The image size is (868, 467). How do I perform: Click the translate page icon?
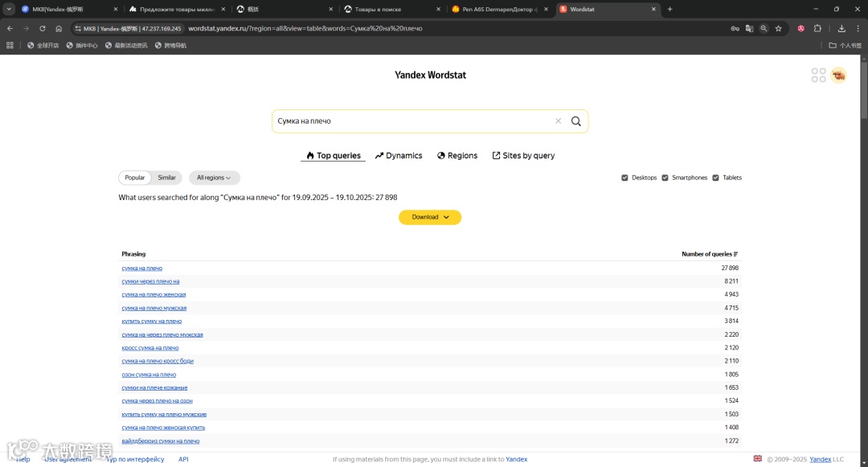click(750, 28)
